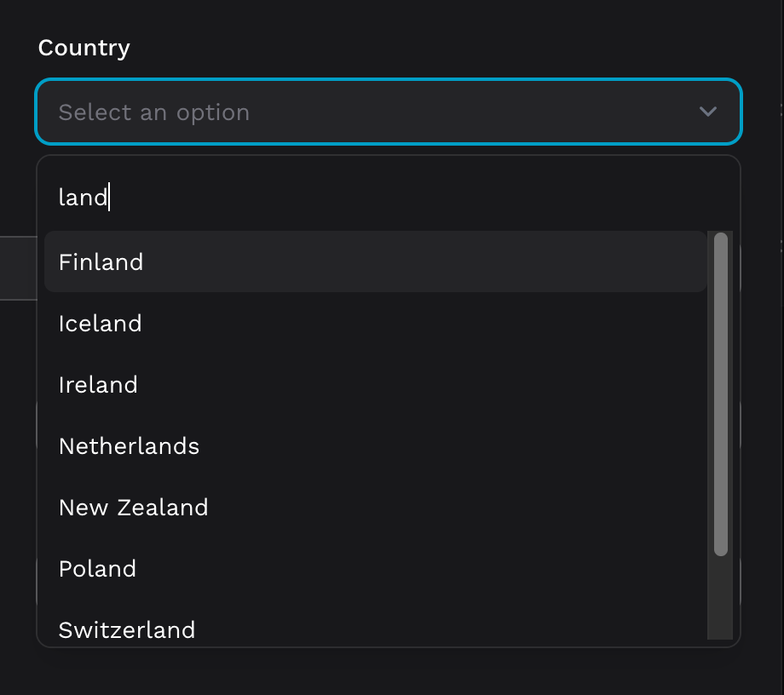Viewport: 784px width, 695px height.
Task: Click the highlighted Finland option
Action: point(101,261)
